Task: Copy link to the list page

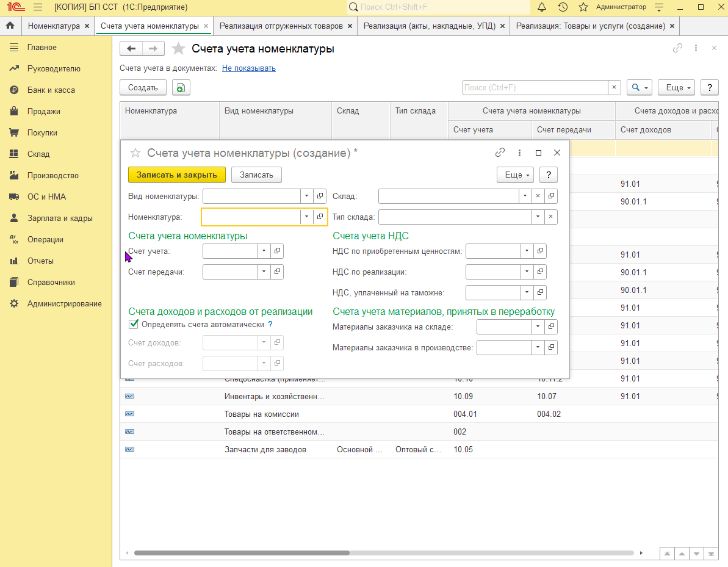Action: [x=677, y=48]
